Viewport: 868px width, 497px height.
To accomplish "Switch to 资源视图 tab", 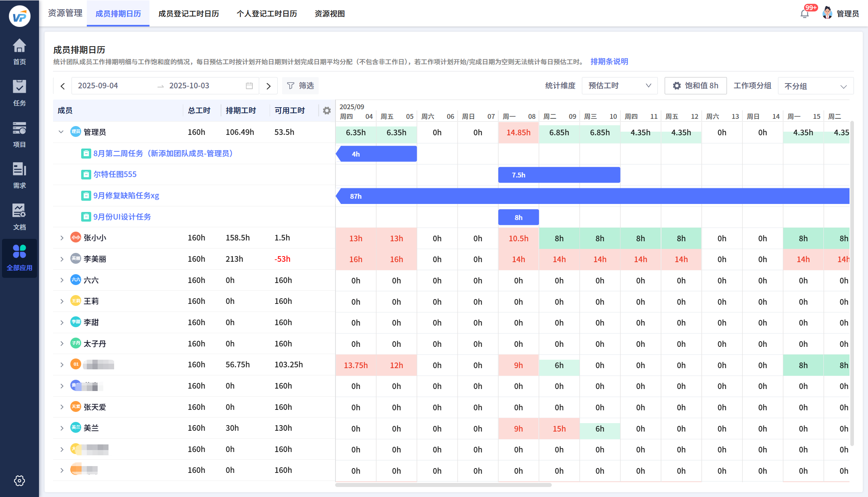I will (x=330, y=14).
